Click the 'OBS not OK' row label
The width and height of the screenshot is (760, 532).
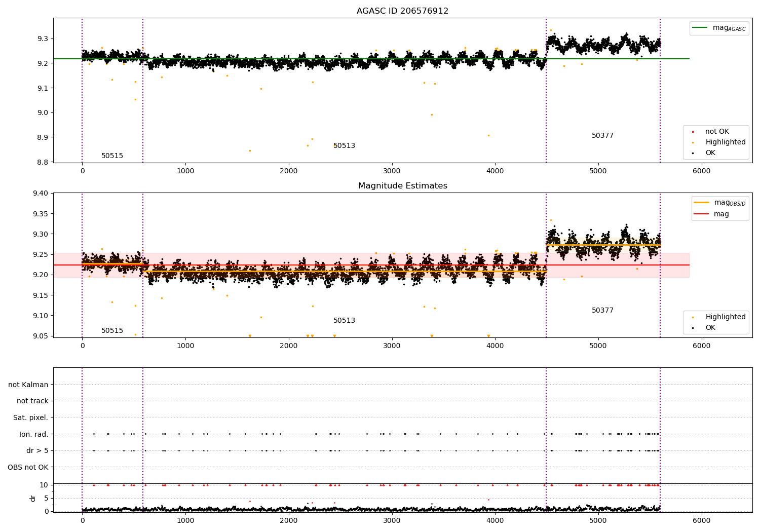pos(28,467)
